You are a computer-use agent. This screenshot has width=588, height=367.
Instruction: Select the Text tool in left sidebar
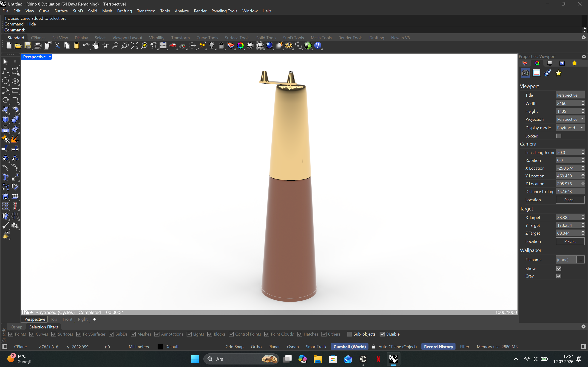tap(5, 177)
